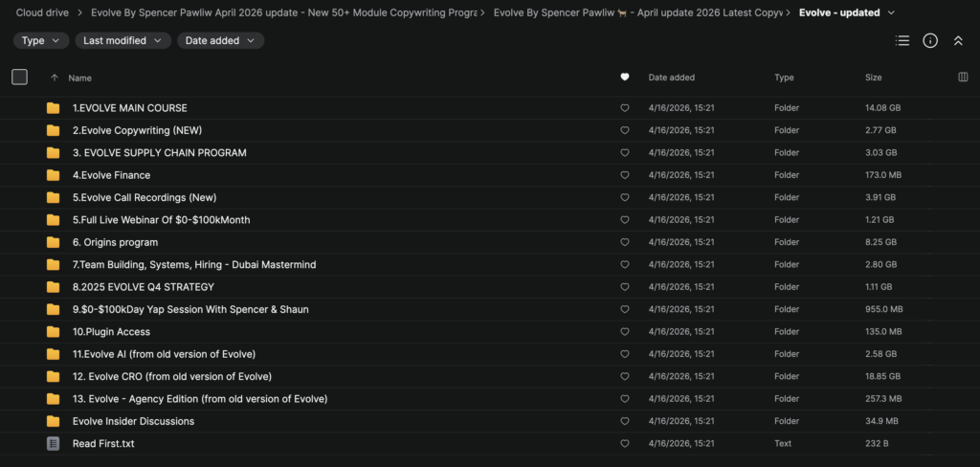Click the Read First.txt file icon
The height and width of the screenshot is (467, 980).
click(x=53, y=444)
